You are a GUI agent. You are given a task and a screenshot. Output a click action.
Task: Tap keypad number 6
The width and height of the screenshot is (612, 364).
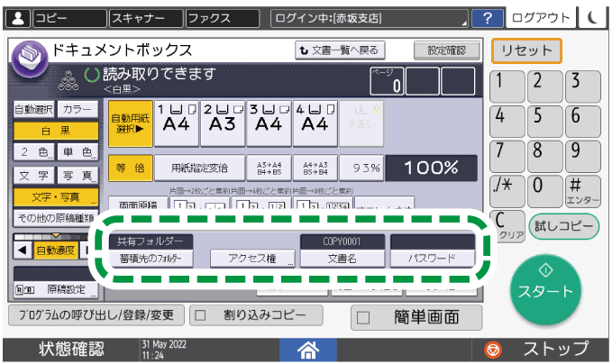tap(583, 122)
